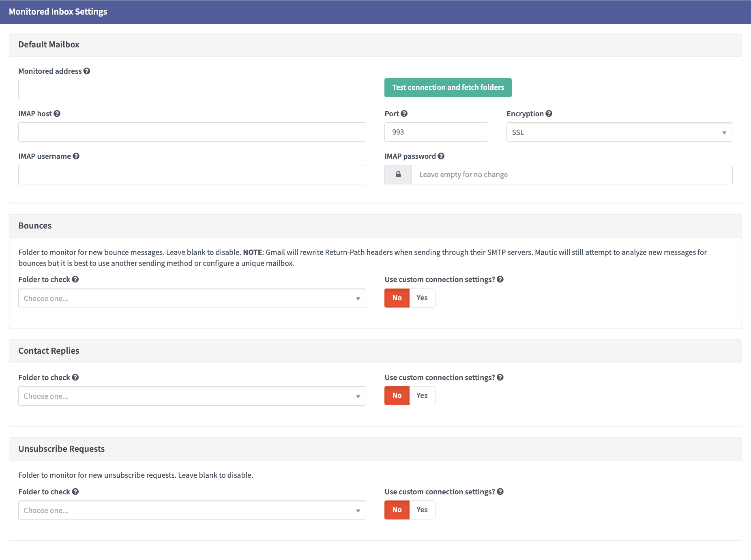Click the Port help question icon

tap(404, 113)
